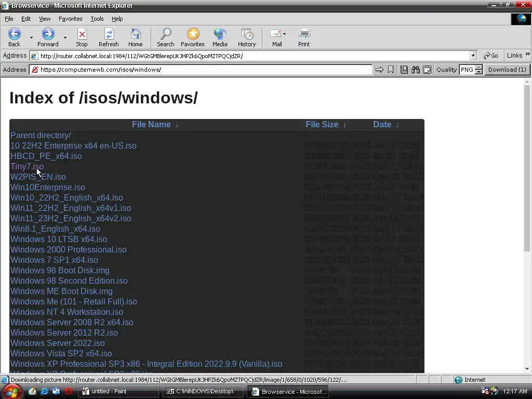Sort the listing by Date header

point(382,125)
